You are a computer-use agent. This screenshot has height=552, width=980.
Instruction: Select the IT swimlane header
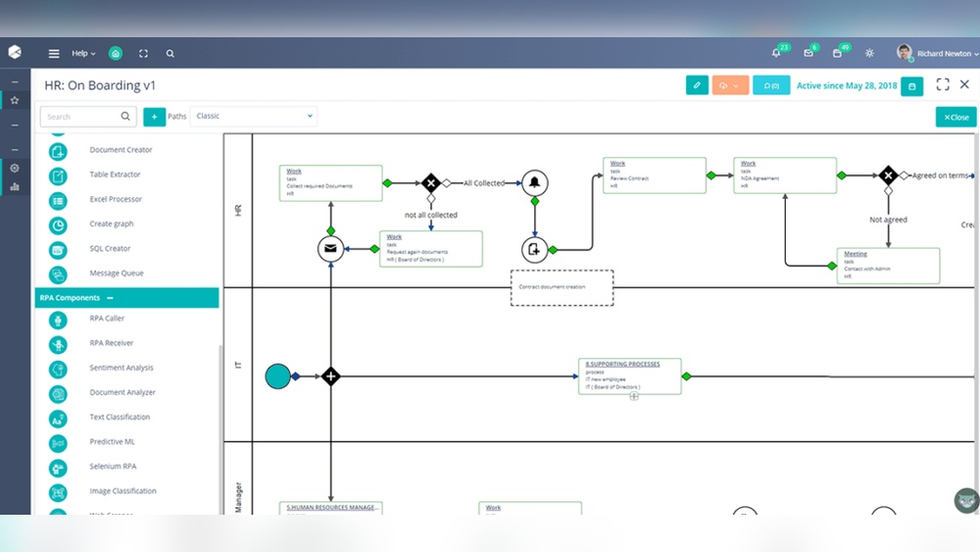[x=238, y=365]
